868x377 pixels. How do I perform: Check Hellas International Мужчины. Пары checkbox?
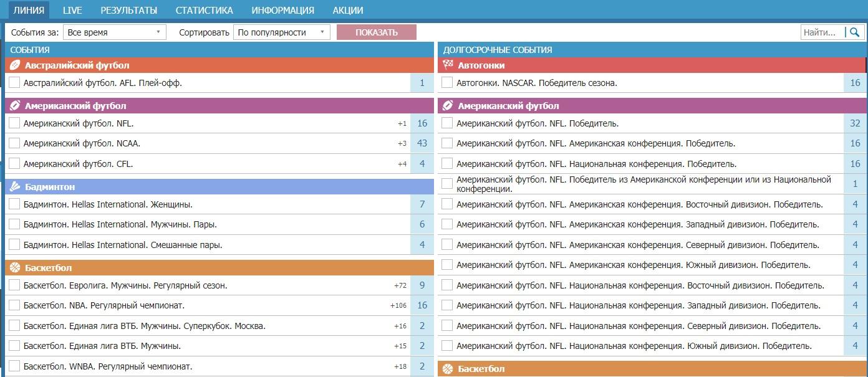[x=14, y=224]
